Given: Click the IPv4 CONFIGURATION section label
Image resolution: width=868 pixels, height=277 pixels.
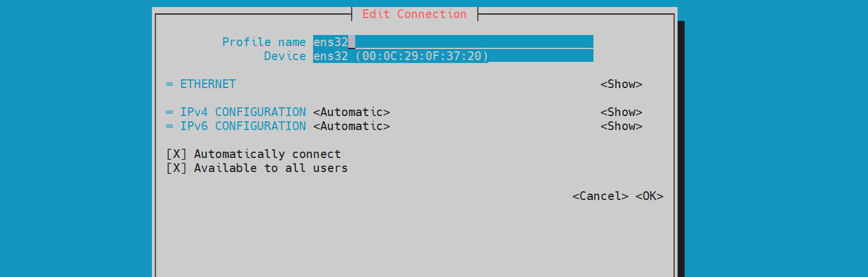Looking at the screenshot, I should click(x=243, y=112).
